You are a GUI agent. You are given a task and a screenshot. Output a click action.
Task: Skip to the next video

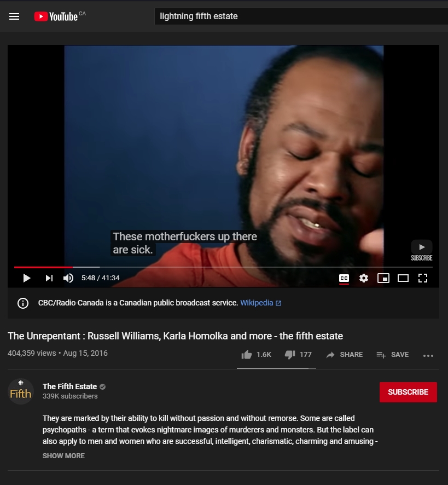coord(49,278)
